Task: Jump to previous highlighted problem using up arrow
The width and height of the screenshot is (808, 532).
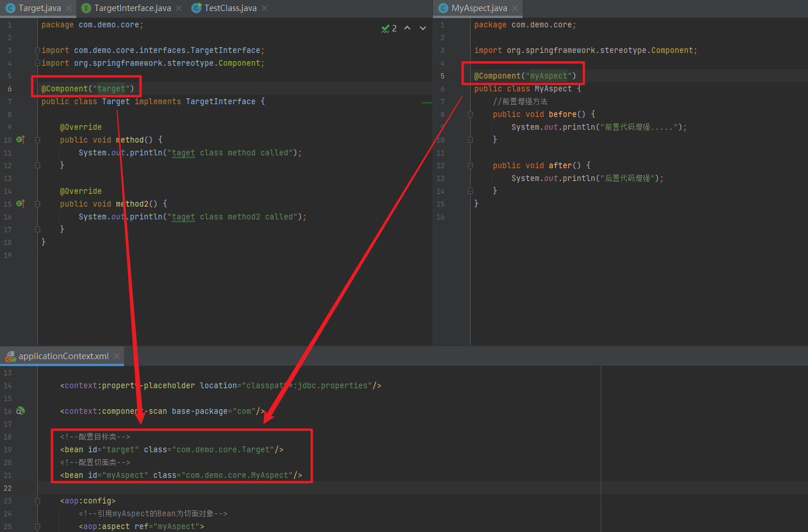Action: 407,28
